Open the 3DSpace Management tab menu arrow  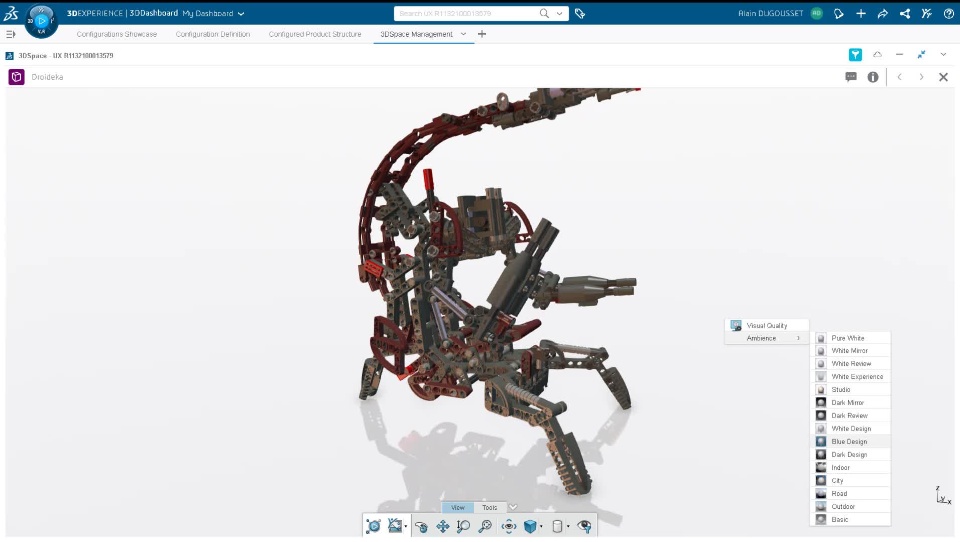(x=463, y=34)
